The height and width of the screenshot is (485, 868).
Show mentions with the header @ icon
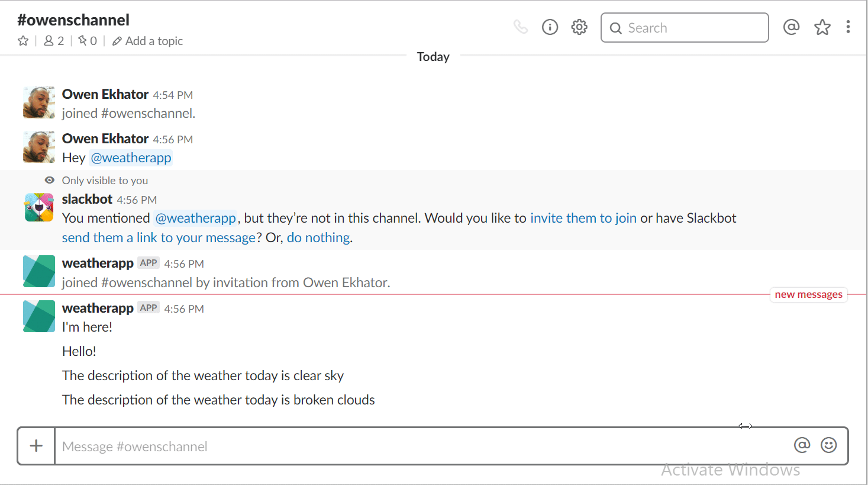pyautogui.click(x=791, y=27)
